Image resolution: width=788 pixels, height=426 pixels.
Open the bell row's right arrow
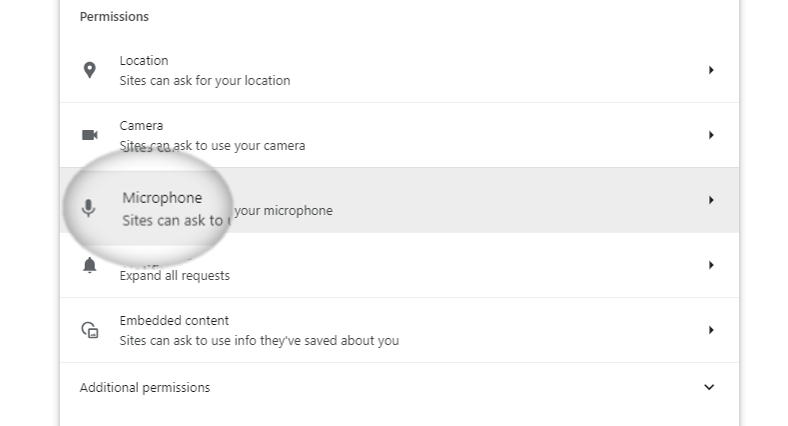pyautogui.click(x=711, y=265)
